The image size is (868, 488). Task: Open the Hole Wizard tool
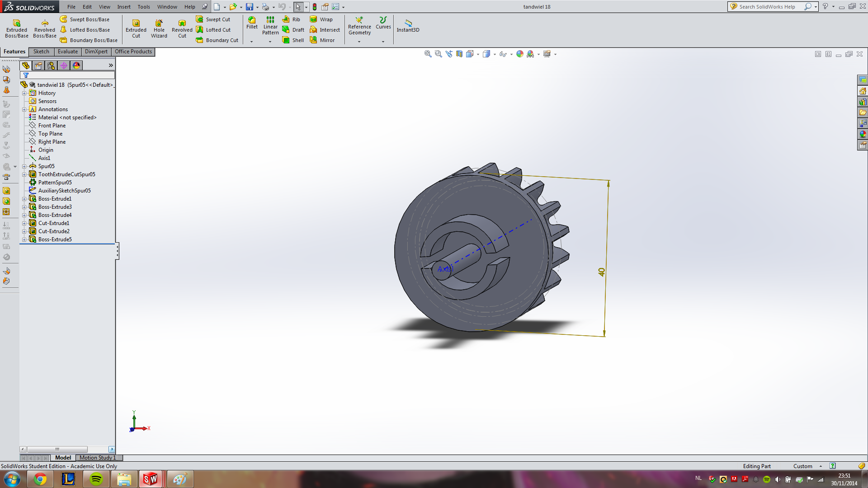pyautogui.click(x=159, y=28)
